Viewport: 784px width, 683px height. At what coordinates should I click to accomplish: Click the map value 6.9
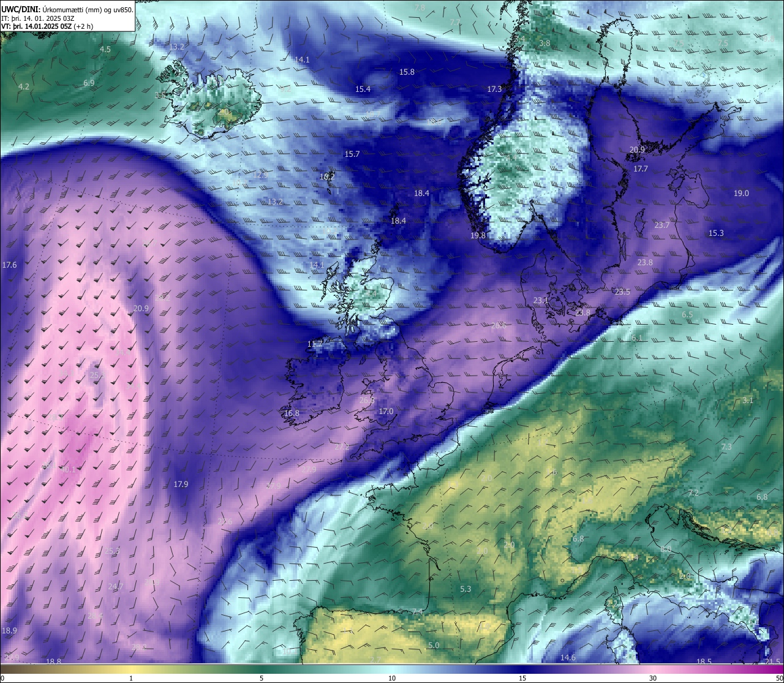(89, 83)
